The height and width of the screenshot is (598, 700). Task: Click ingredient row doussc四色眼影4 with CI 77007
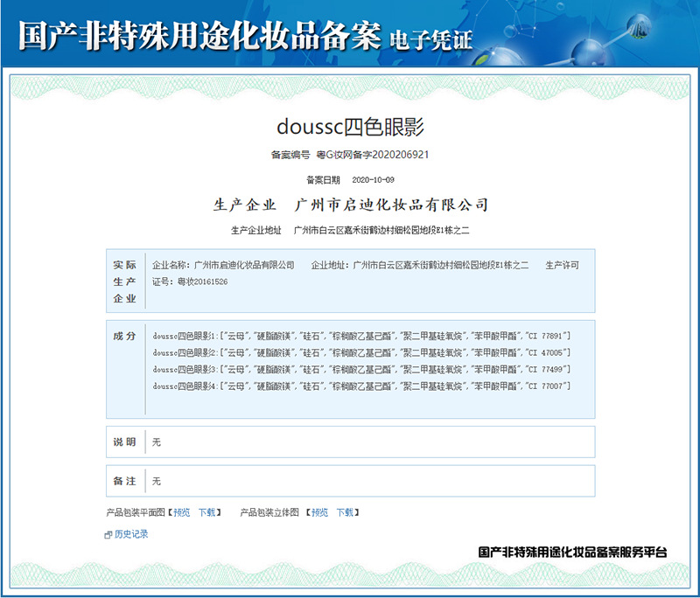pos(361,386)
